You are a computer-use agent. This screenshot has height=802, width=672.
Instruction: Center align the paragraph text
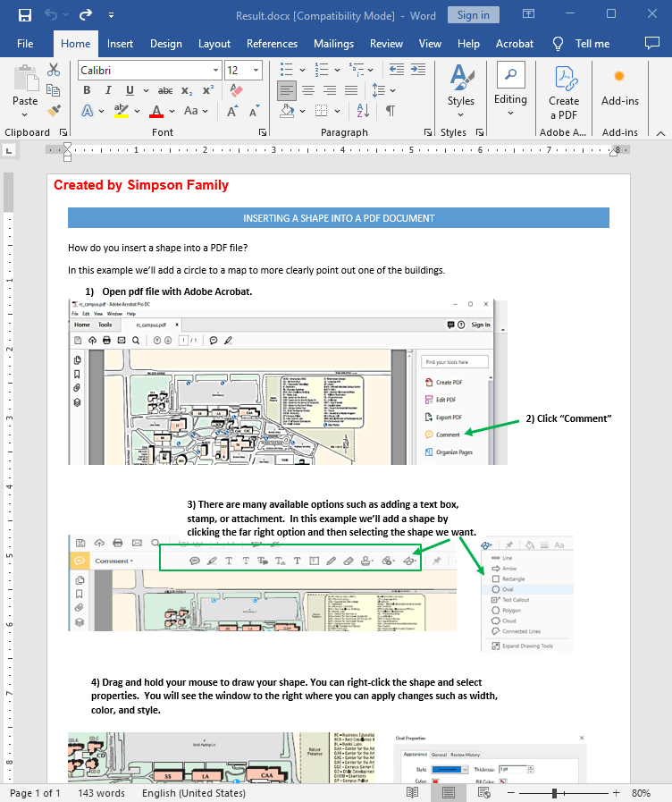tap(307, 90)
